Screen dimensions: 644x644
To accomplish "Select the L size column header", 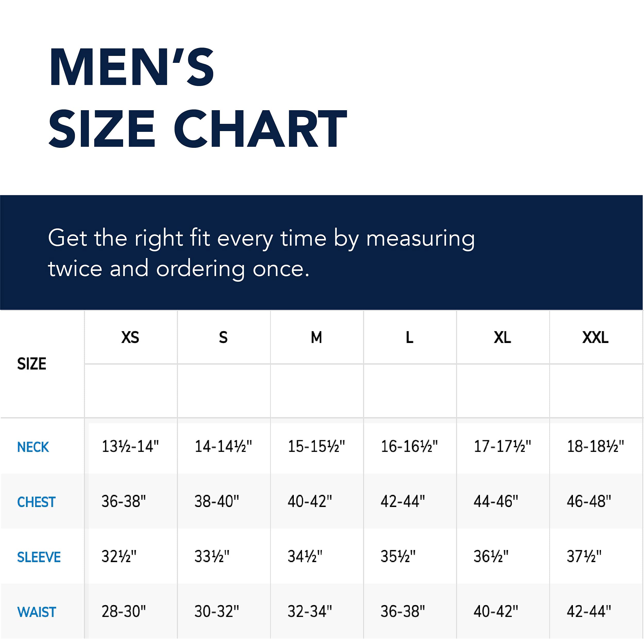I will 409,337.
